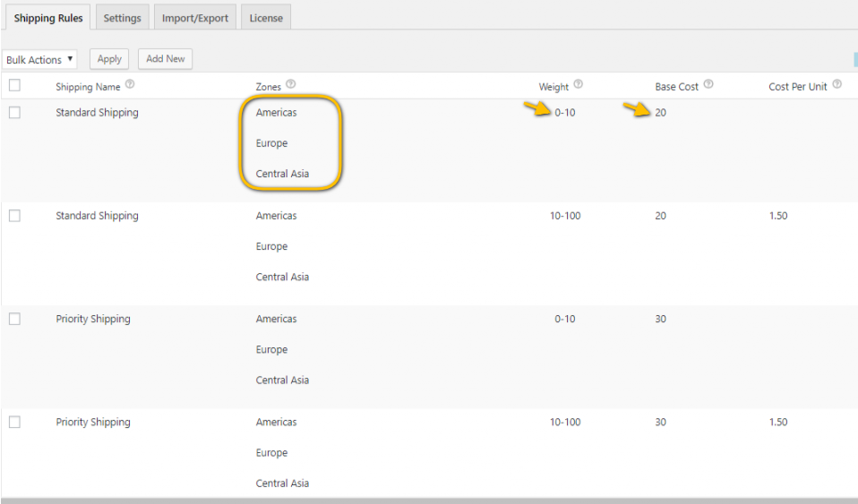
Task: Click weight 10-100 in Standard Shipping row
Action: pyautogui.click(x=565, y=216)
